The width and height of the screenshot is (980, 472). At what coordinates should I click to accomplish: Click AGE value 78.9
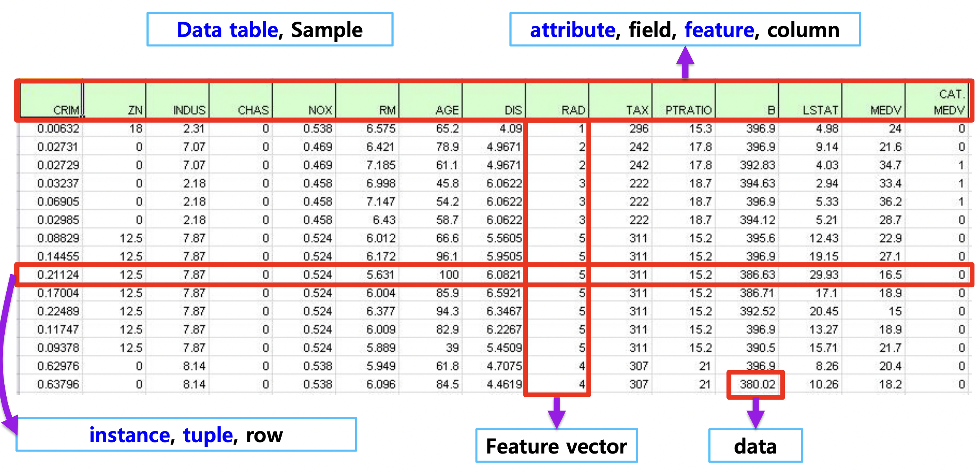tap(431, 147)
